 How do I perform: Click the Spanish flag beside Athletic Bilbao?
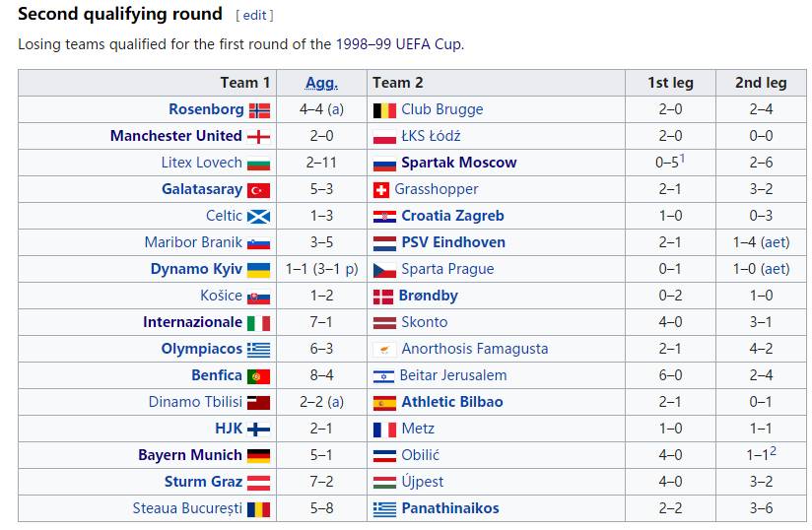(x=384, y=403)
